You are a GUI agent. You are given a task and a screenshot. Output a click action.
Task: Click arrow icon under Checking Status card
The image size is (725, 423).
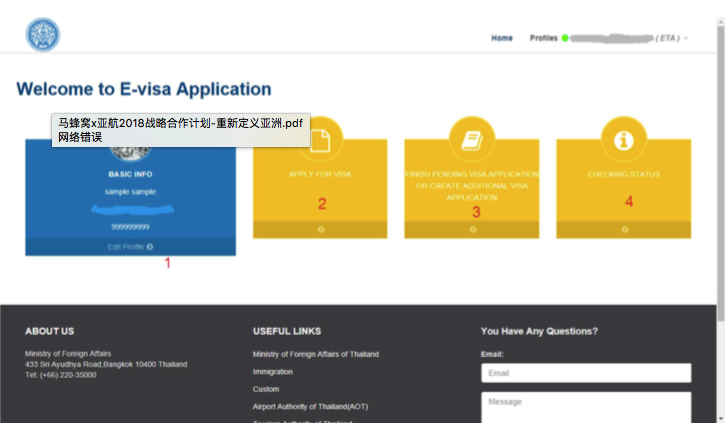624,229
